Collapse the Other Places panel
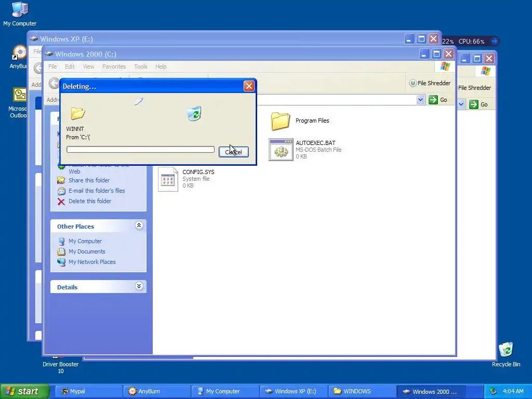This screenshot has width=532, height=399. point(139,225)
